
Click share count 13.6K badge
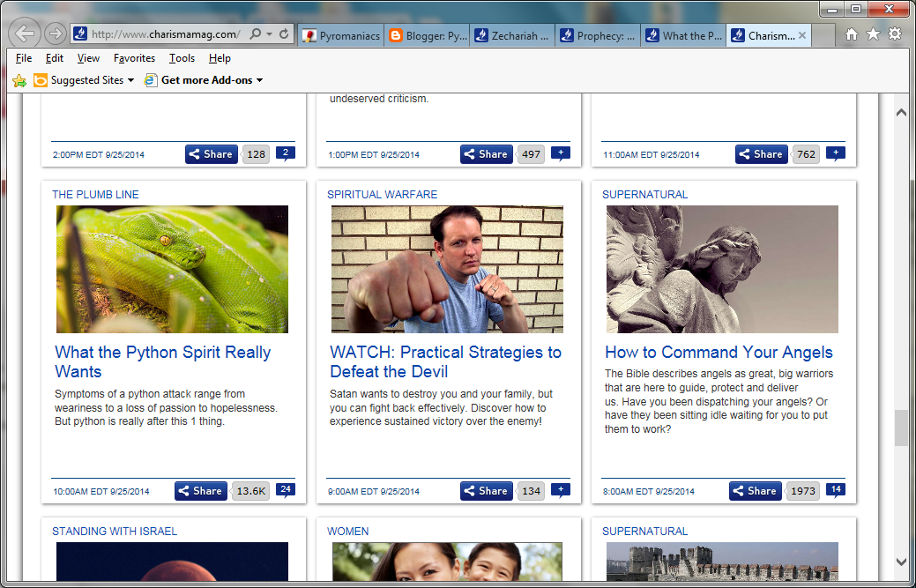click(250, 491)
